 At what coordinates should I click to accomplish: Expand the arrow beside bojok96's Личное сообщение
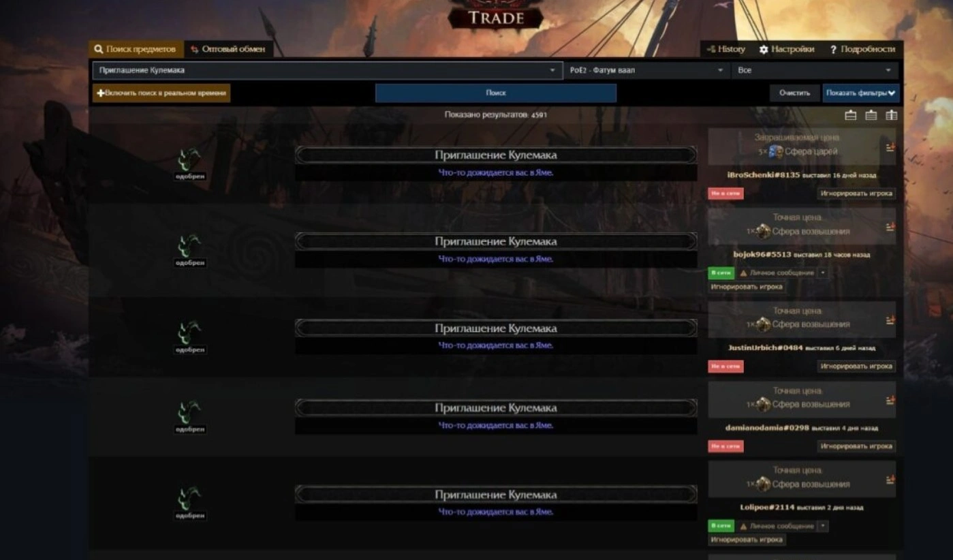point(823,273)
